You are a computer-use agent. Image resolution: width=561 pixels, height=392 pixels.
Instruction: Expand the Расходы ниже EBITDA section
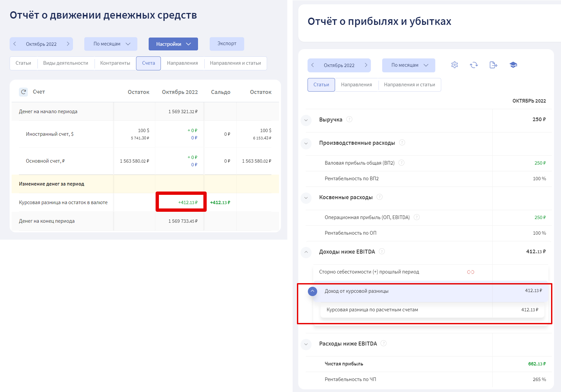(x=306, y=344)
